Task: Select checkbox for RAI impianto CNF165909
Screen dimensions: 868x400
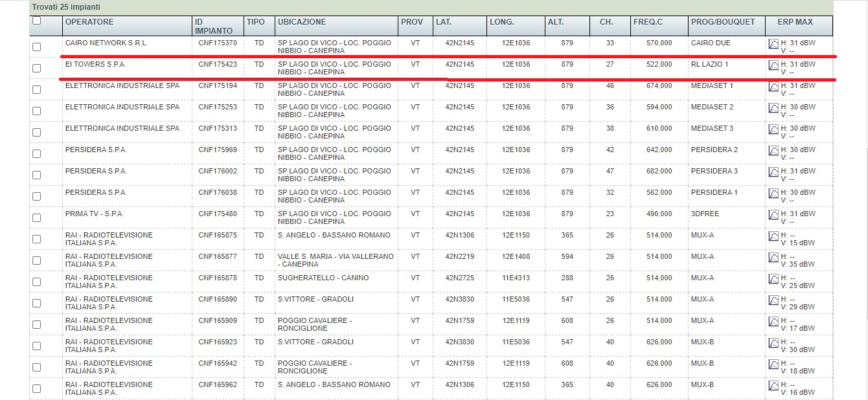Action: [36, 324]
